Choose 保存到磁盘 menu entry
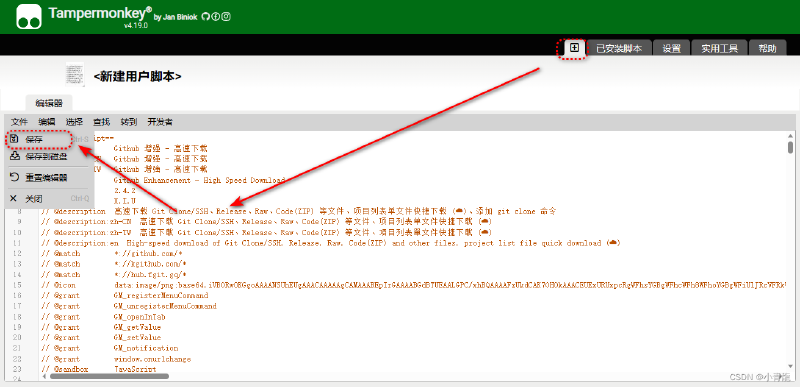The height and width of the screenshot is (387, 800). pyautogui.click(x=49, y=157)
